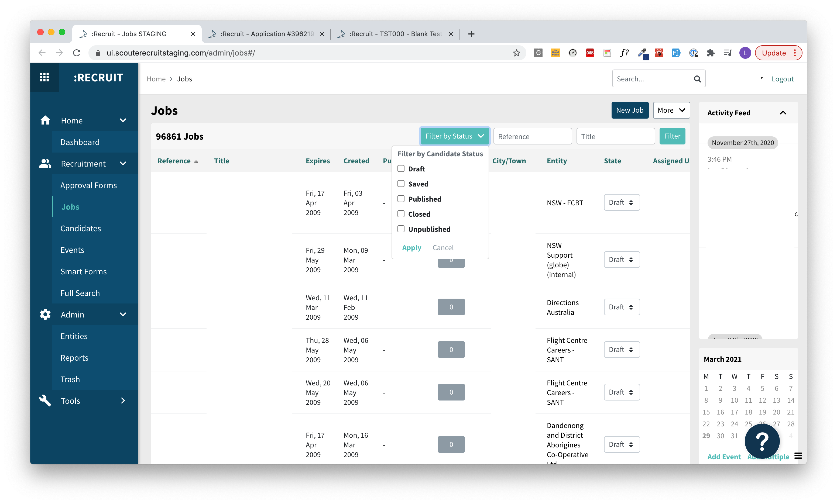The height and width of the screenshot is (504, 837).
Task: Collapse the Home sidebar section chevron
Action: click(x=123, y=120)
